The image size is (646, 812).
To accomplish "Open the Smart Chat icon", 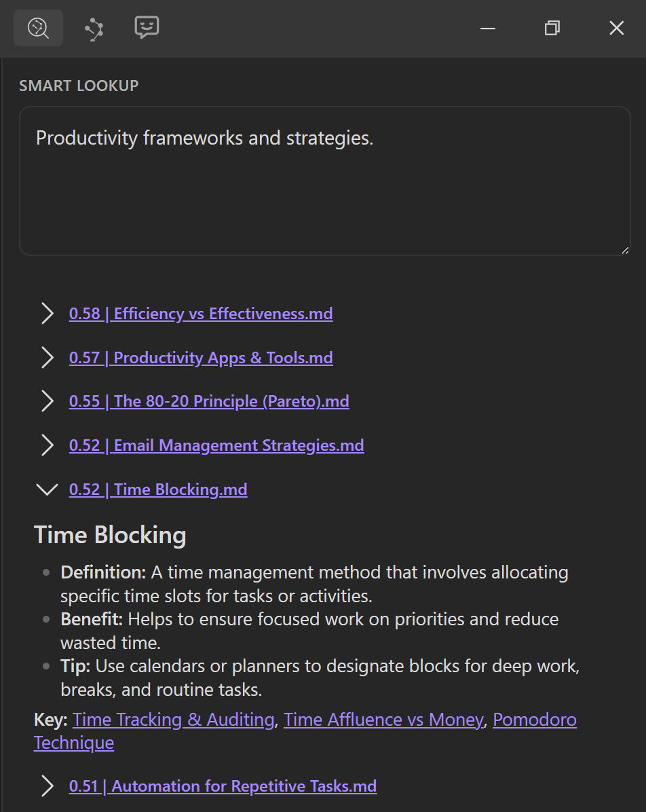I will point(147,28).
